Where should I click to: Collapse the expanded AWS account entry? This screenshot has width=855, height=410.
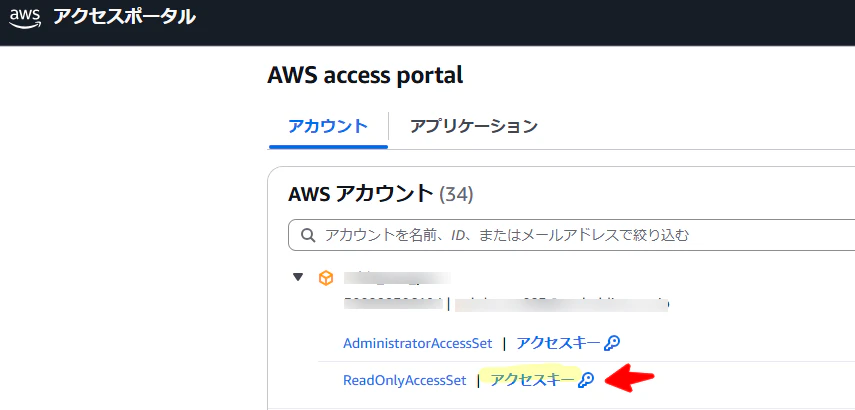pyautogui.click(x=298, y=278)
